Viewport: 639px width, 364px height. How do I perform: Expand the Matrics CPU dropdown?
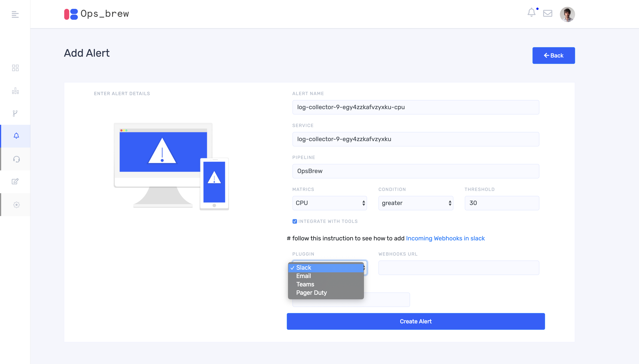330,203
